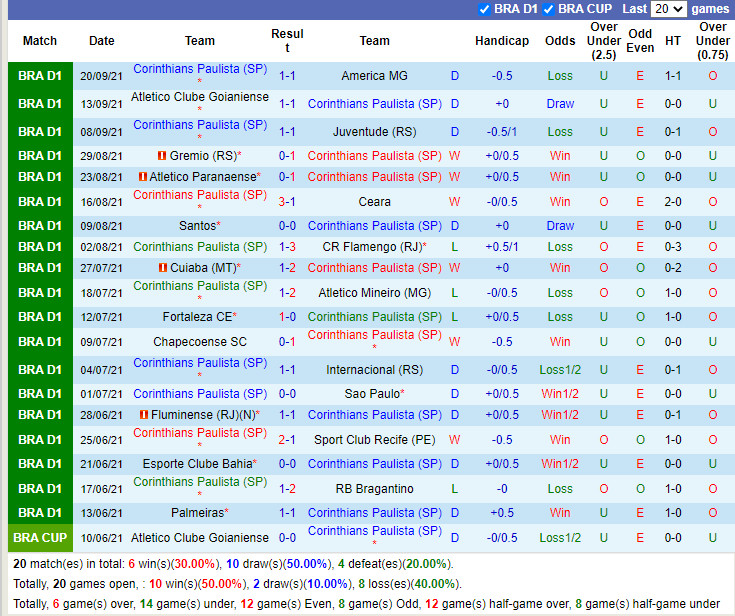Viewport: 735px width, 616px height.
Task: Click the RB Bragantino team name
Action: pos(374,489)
